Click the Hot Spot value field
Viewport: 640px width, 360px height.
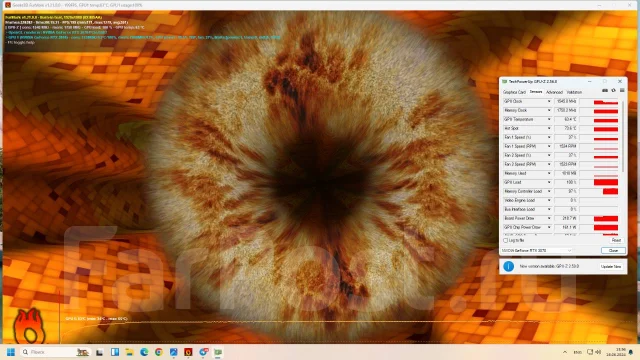point(566,128)
